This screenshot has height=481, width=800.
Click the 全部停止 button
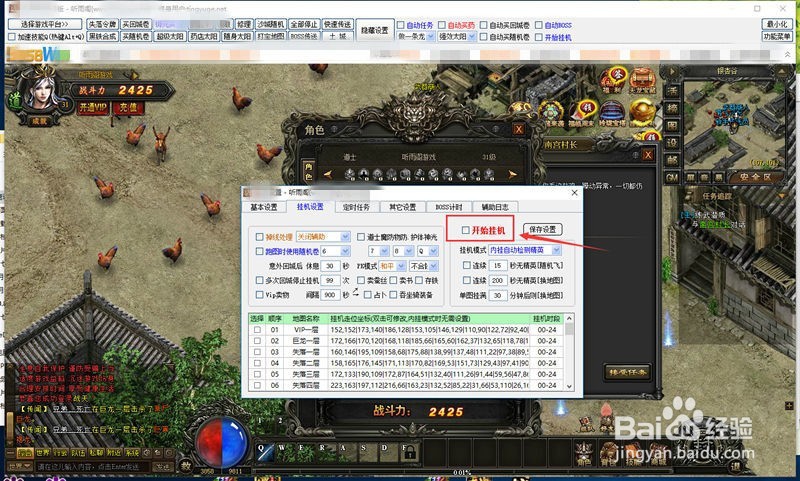point(304,24)
